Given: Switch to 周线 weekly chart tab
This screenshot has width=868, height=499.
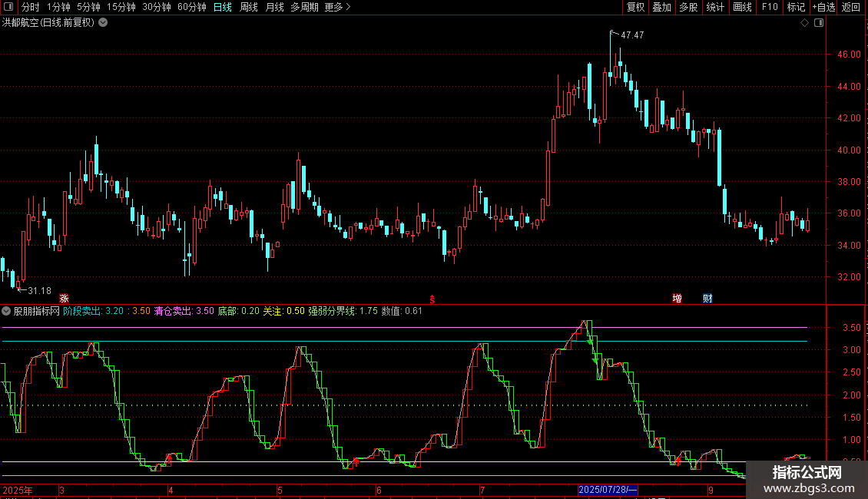Looking at the screenshot, I should [249, 7].
